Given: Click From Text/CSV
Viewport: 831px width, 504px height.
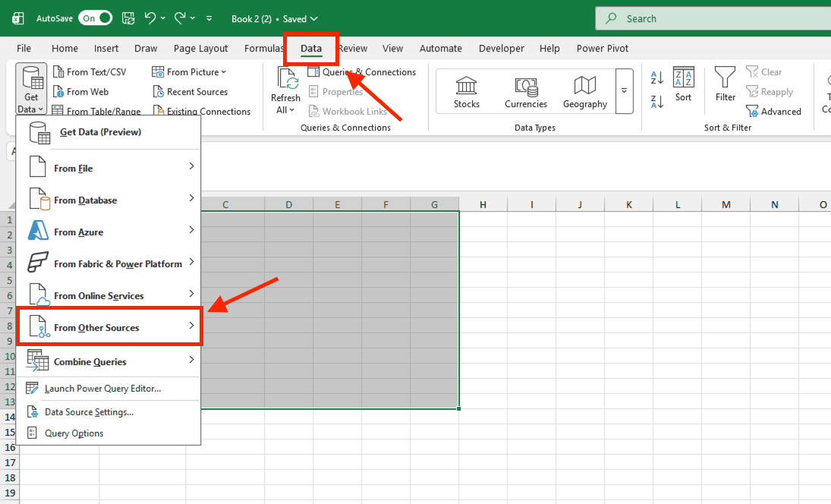Looking at the screenshot, I should 90,71.
